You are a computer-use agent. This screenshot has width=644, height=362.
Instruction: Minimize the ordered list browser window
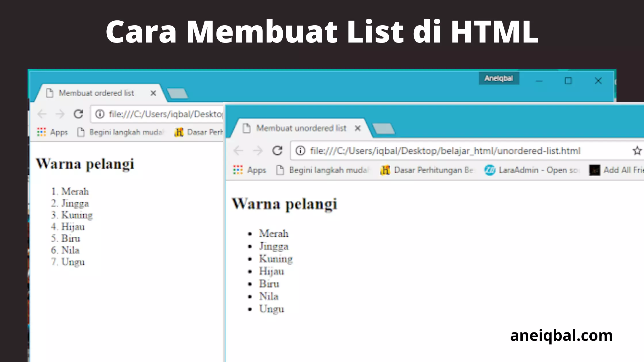(x=539, y=81)
